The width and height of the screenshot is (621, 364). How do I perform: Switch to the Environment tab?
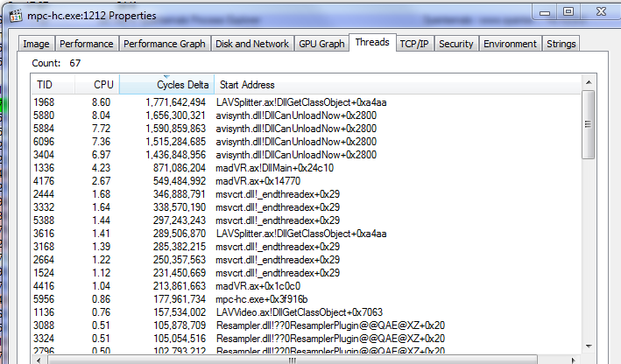coord(510,44)
